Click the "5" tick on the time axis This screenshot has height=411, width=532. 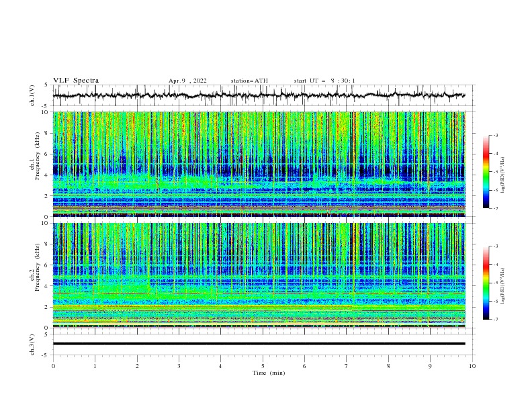click(x=263, y=366)
